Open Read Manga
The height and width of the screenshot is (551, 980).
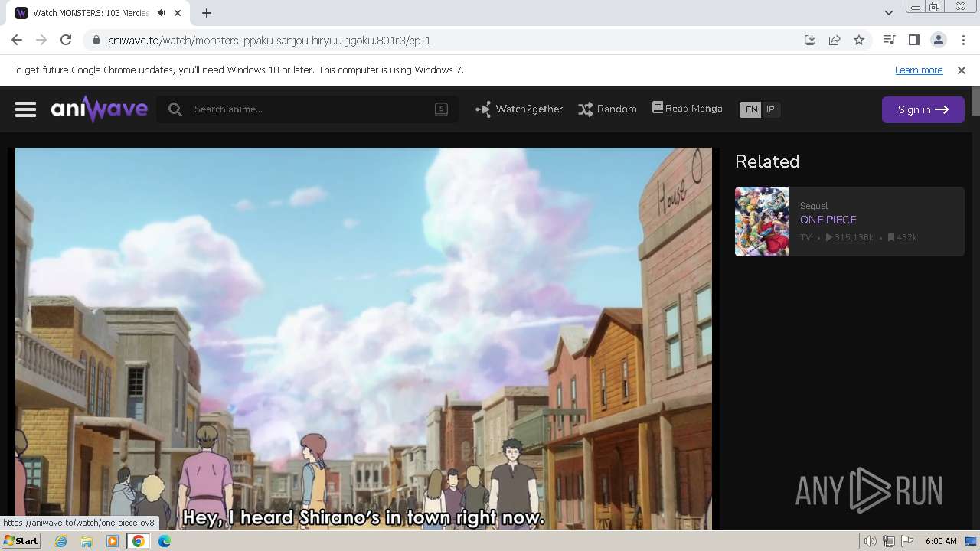pos(687,109)
